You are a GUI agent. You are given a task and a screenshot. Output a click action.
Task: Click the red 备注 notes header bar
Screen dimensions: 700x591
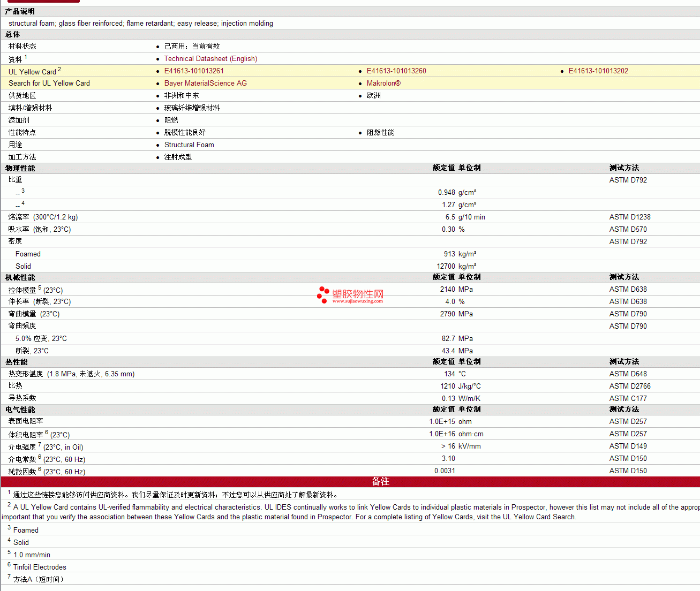[380, 482]
